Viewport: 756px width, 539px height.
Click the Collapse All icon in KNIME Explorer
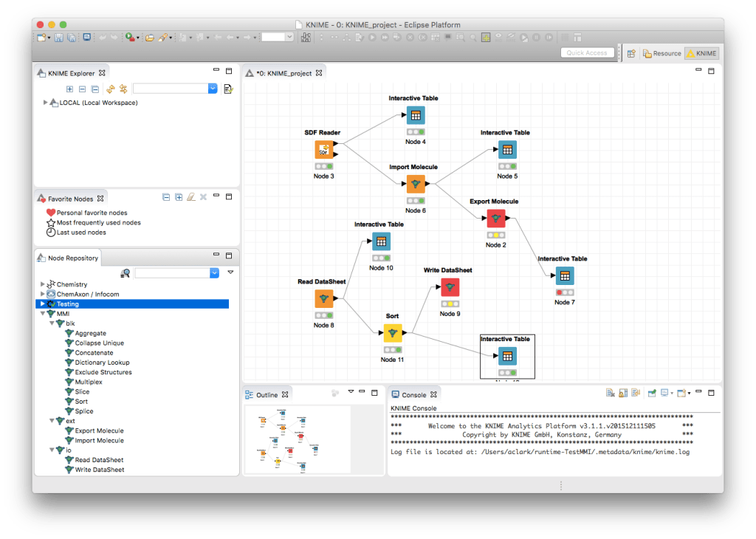point(83,89)
